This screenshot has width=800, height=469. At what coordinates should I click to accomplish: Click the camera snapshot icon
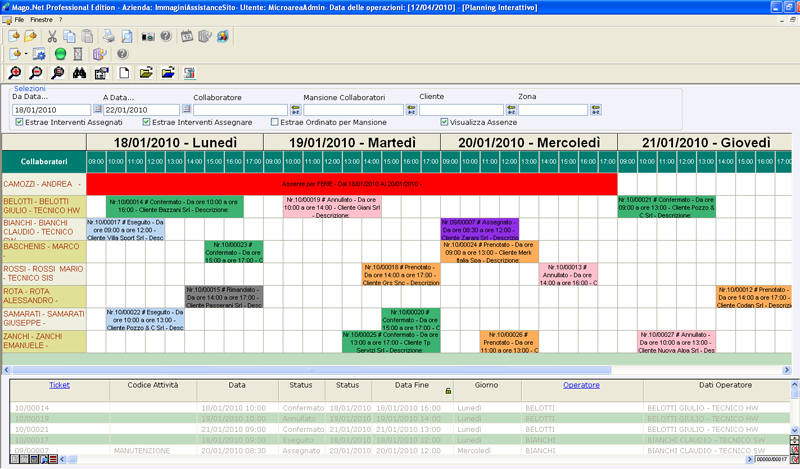[148, 36]
